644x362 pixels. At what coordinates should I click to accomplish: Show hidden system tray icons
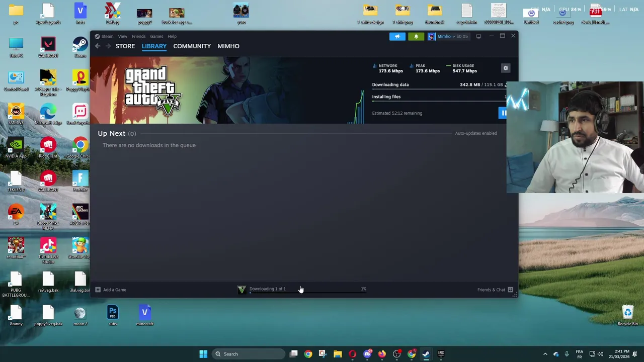coord(545,354)
